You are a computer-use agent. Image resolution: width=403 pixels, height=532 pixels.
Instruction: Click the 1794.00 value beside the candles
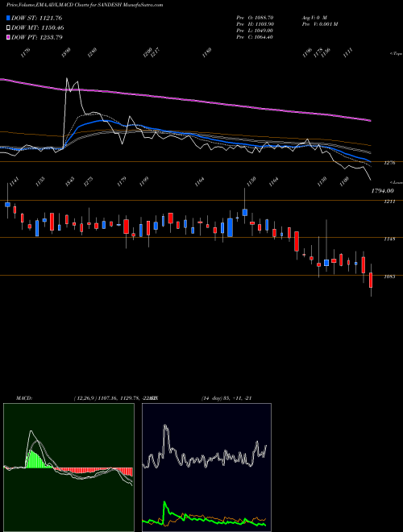[382, 191]
